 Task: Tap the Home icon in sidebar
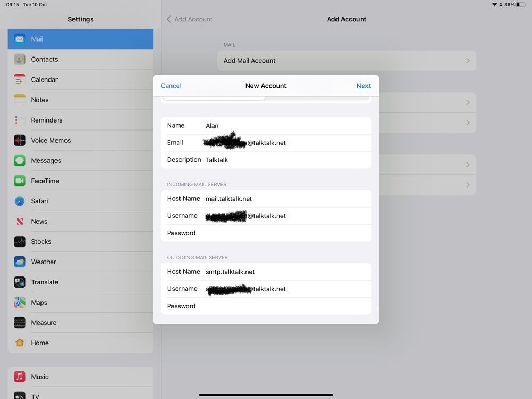[20, 343]
